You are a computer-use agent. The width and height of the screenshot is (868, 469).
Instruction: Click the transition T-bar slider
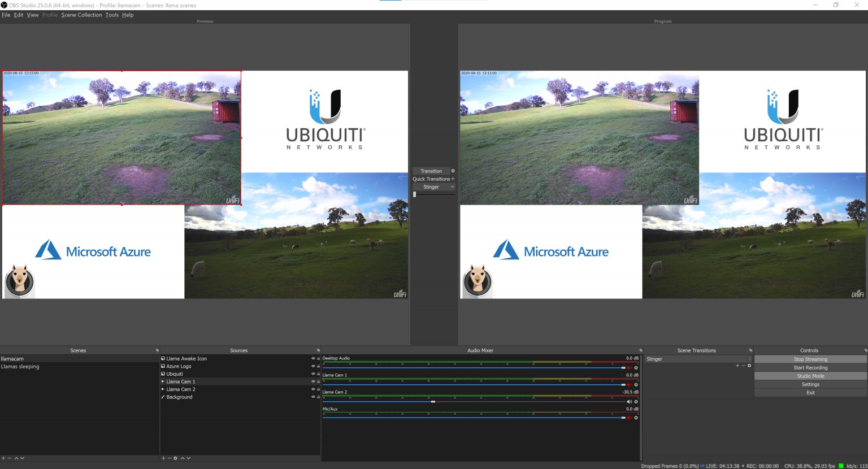click(434, 194)
